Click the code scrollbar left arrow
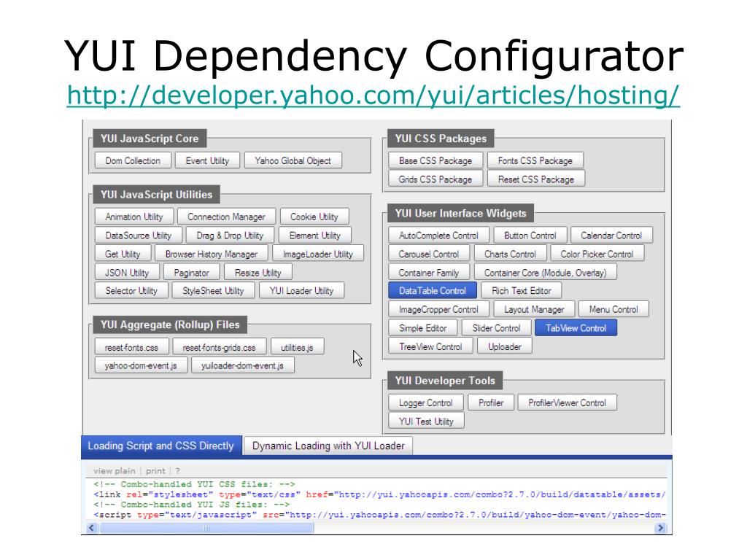This screenshot has height=560, width=747. (x=92, y=528)
